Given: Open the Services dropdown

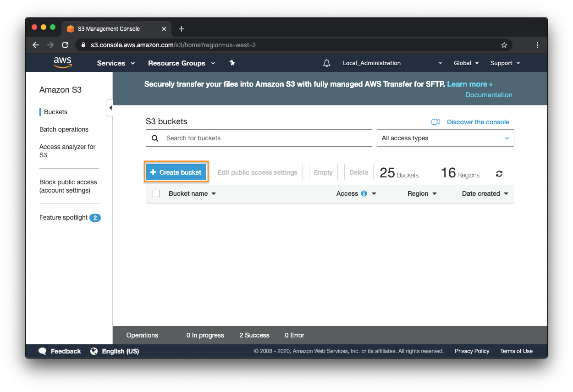Looking at the screenshot, I should pyautogui.click(x=116, y=63).
